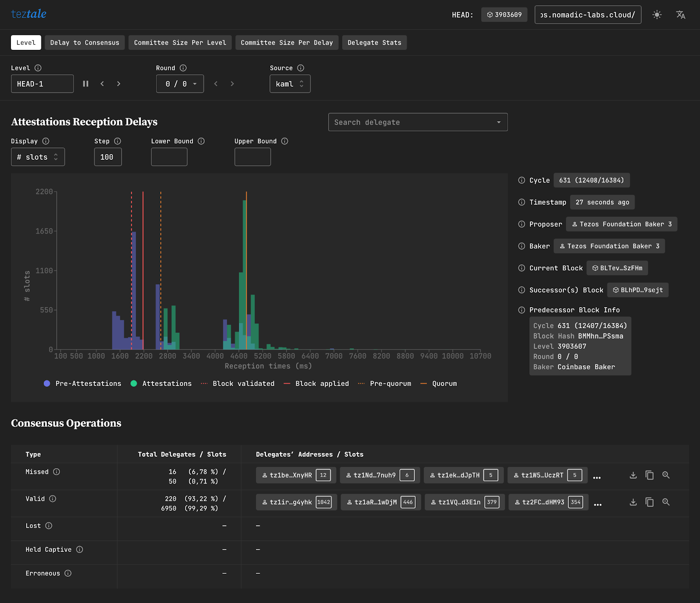
Task: Toggle Pre-Attestations series in chart legend
Action: 83,384
